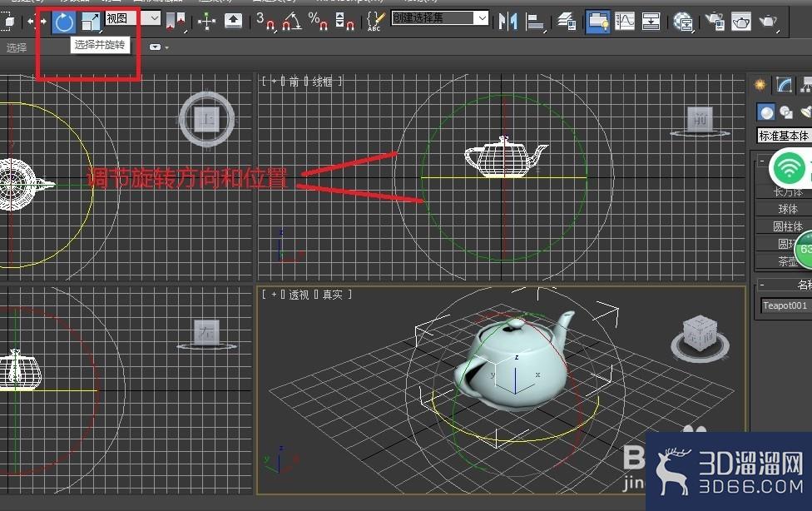Screen dimensions: 812x511
Task: Toggle Select and Manipulate tool
Action: pyautogui.click(x=206, y=22)
